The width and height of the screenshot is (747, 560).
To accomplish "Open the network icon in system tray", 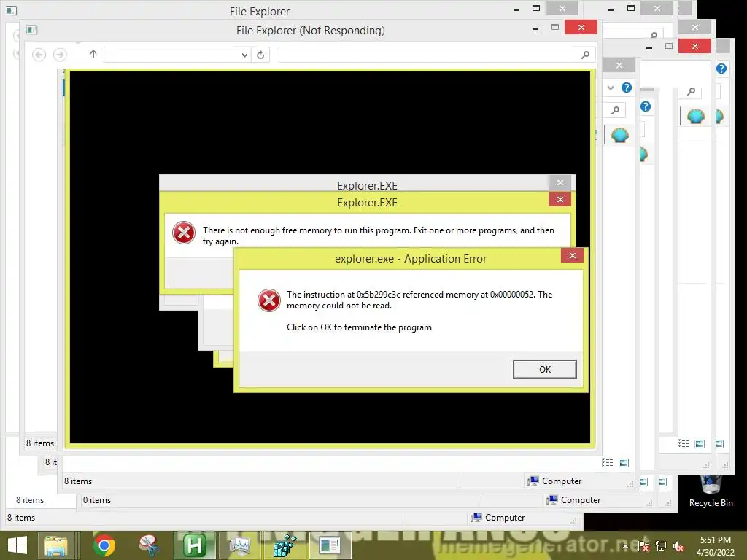I will click(661, 546).
